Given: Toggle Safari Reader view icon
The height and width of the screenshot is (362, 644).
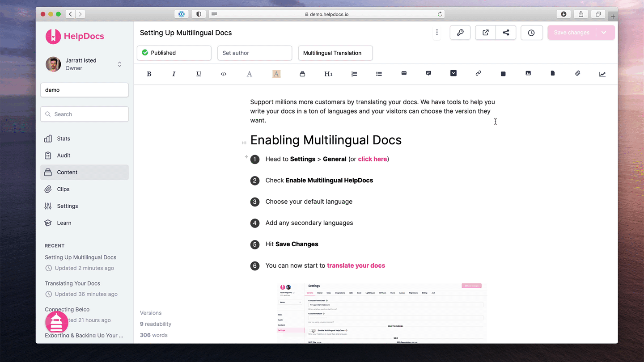Looking at the screenshot, I should (214, 14).
